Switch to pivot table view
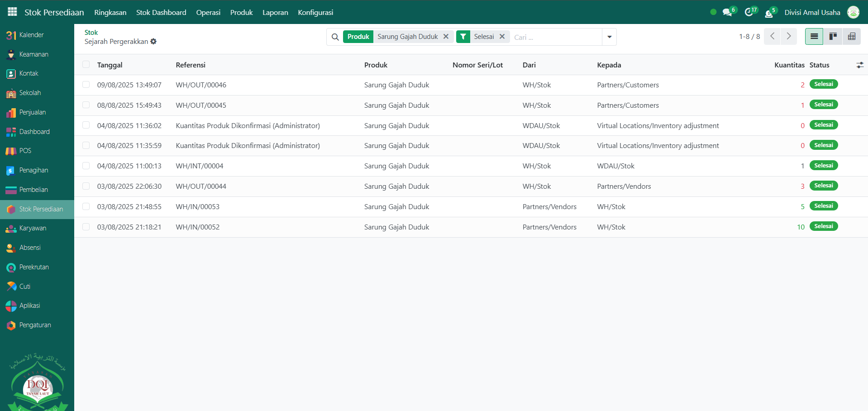This screenshot has width=868, height=411. tap(851, 37)
